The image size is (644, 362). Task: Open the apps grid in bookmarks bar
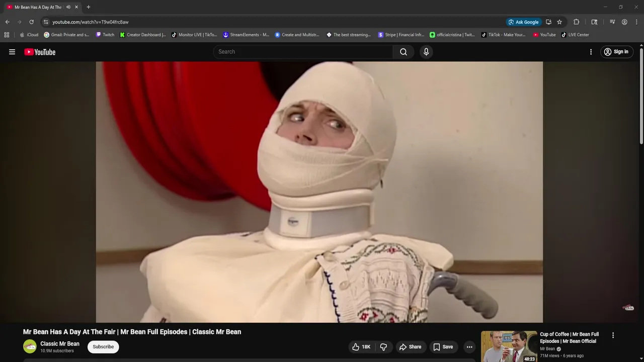pyautogui.click(x=7, y=35)
